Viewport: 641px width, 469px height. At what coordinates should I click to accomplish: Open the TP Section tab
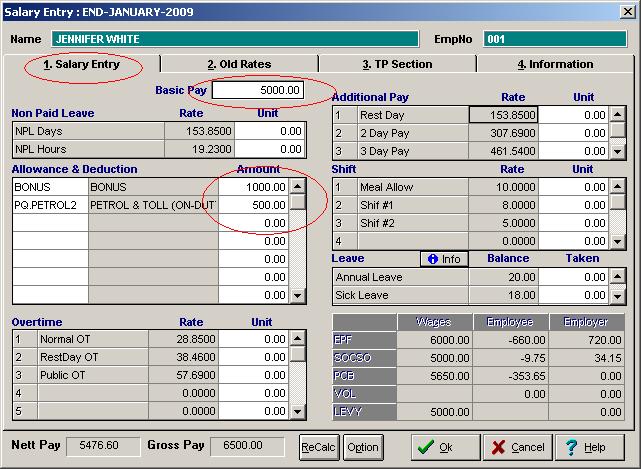point(397,64)
